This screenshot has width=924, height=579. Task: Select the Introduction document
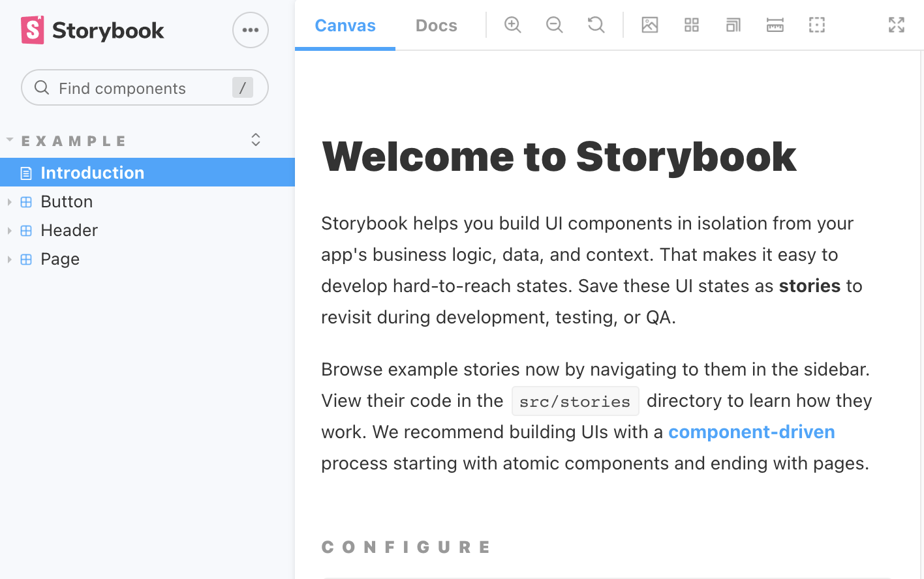click(147, 172)
